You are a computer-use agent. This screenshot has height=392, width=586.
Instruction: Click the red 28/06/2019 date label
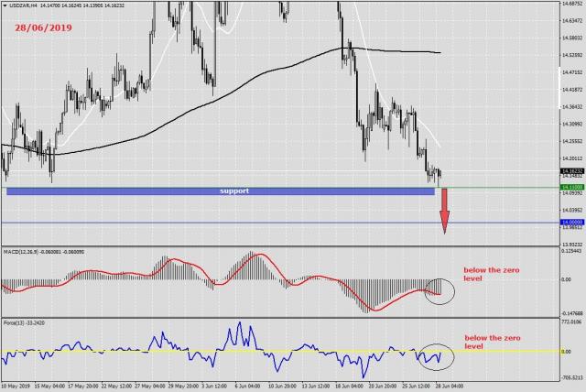coord(44,27)
